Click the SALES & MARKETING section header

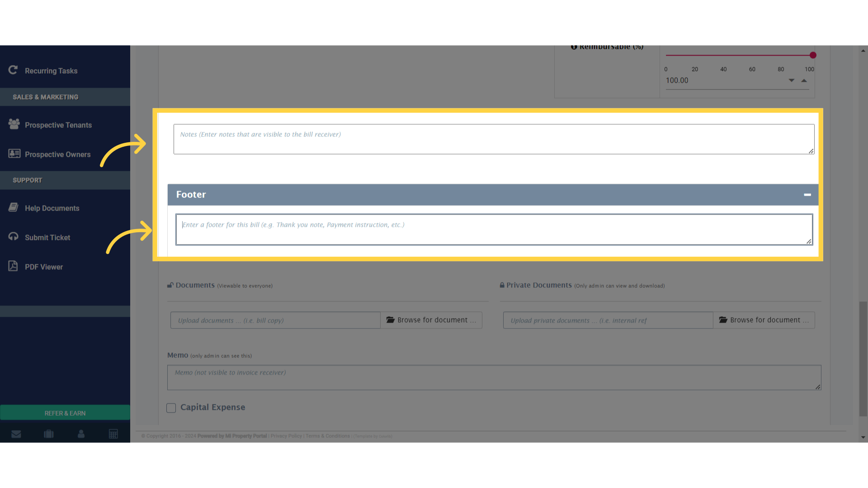click(65, 97)
